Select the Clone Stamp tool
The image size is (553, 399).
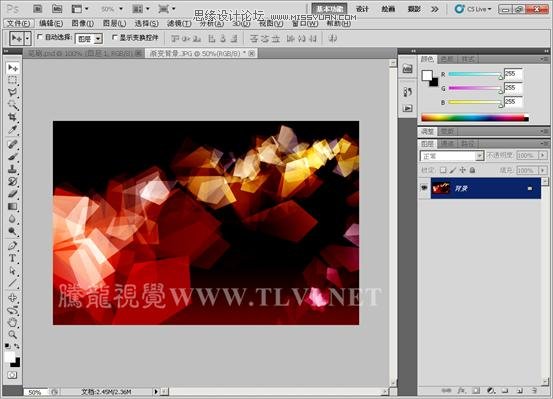13,169
